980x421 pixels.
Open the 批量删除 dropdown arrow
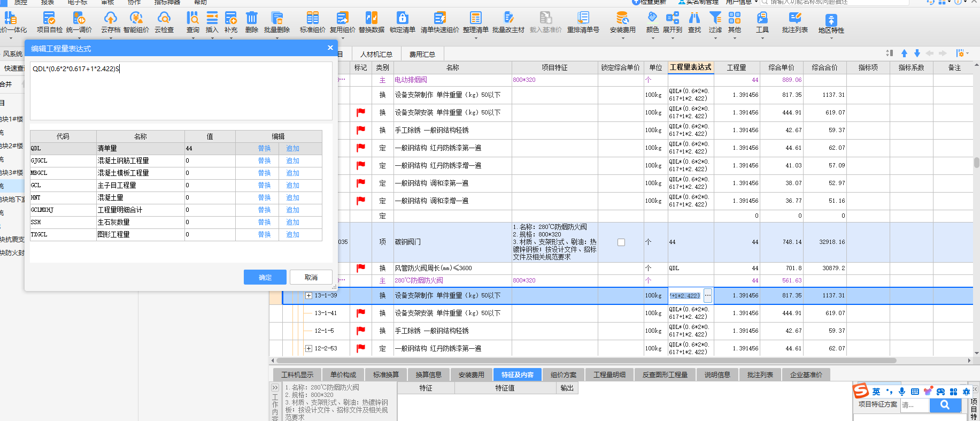[277, 38]
